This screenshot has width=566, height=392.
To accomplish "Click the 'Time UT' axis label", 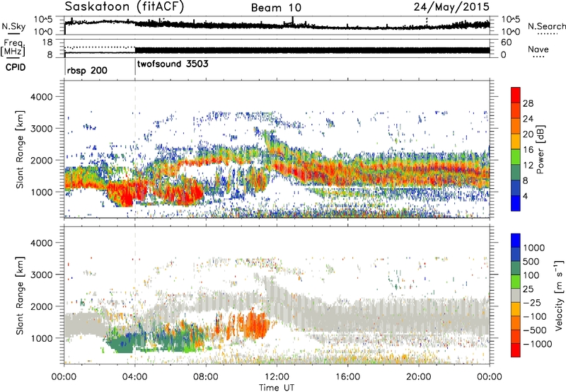I will pos(277,387).
